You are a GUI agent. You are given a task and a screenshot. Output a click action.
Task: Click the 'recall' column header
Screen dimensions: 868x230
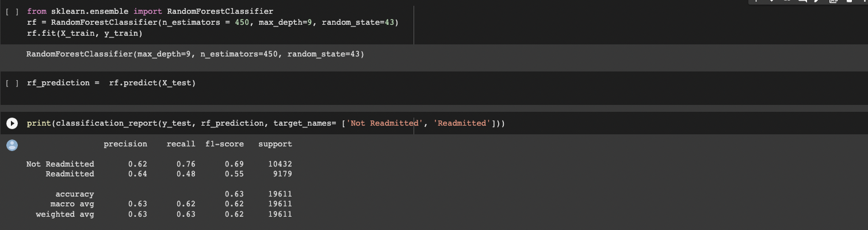[x=181, y=144]
